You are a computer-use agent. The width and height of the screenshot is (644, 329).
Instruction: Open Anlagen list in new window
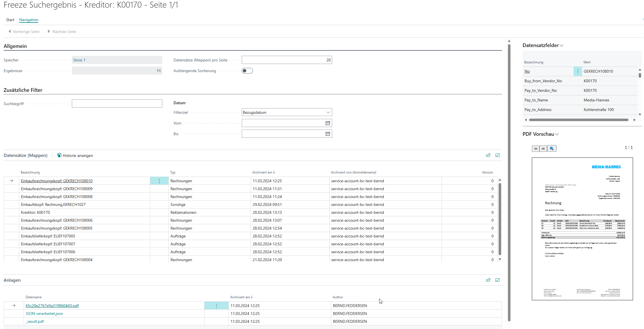pyautogui.click(x=498, y=280)
